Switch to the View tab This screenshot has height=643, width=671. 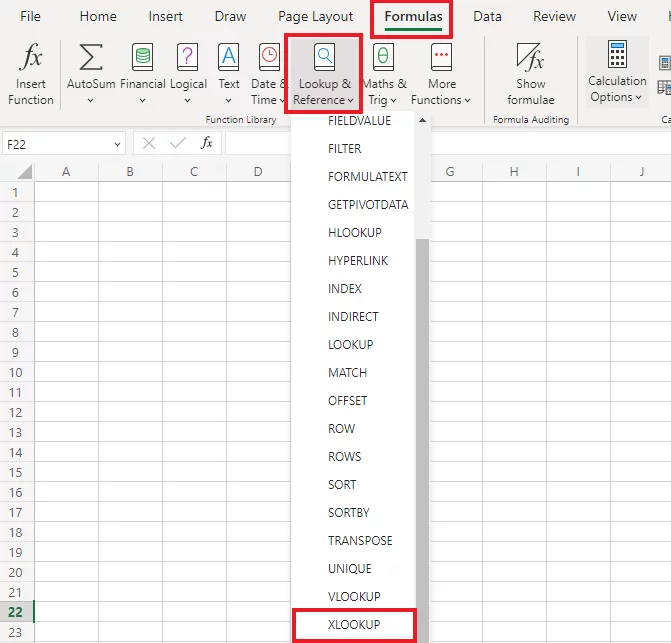pos(622,16)
